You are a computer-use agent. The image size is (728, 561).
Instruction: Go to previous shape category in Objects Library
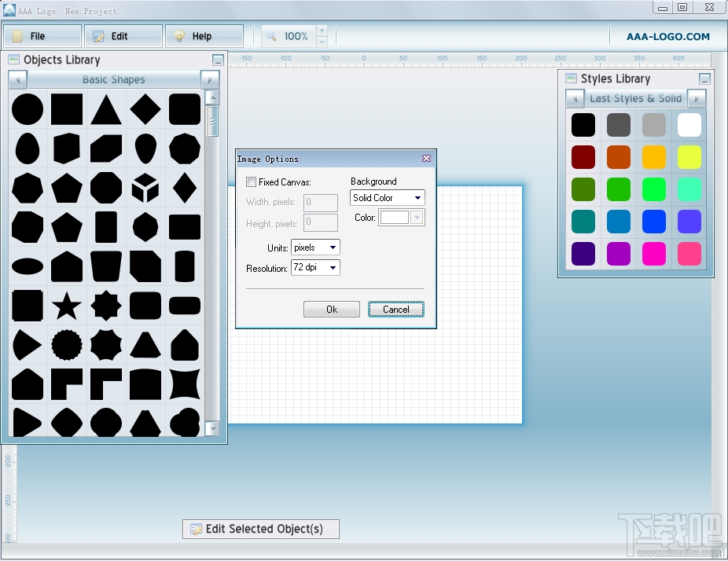(x=18, y=80)
